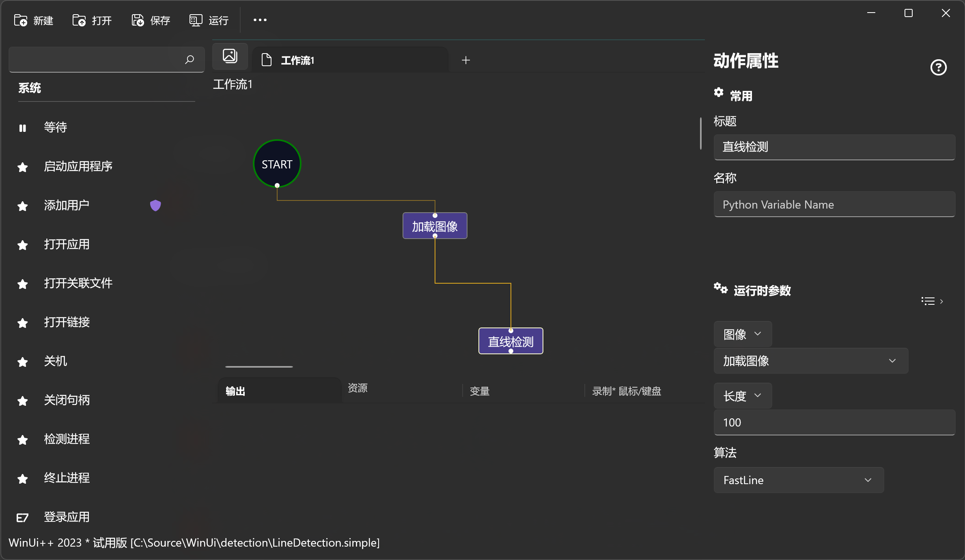Image resolution: width=965 pixels, height=560 pixels.
Task: Select the image thumbnail view icon
Action: (x=230, y=56)
